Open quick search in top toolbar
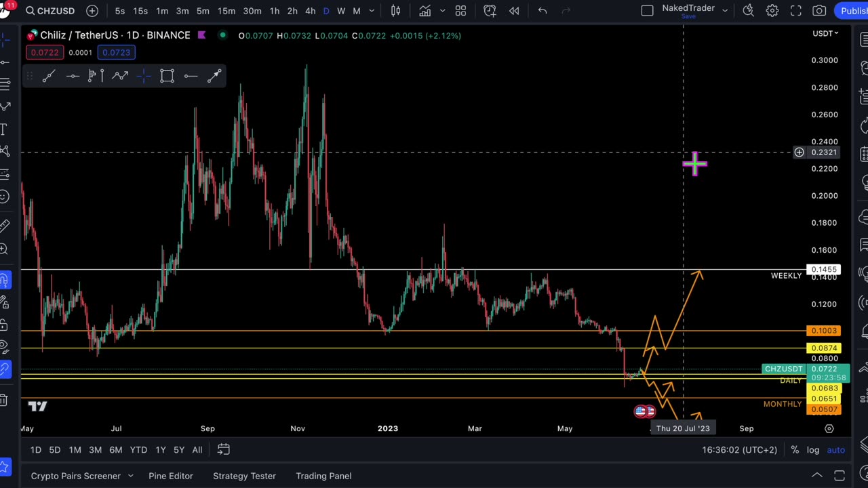Viewport: 868px width, 488px height. [x=749, y=11]
